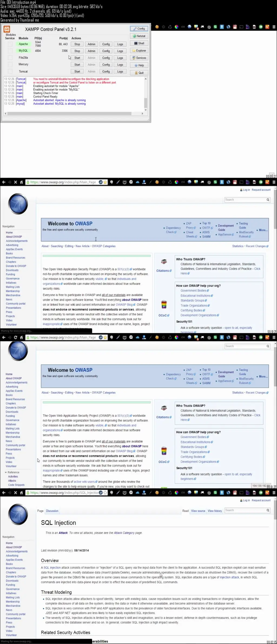The height and width of the screenshot is (644, 277).
Task: View Apache Logs
Action: [x=120, y=44]
